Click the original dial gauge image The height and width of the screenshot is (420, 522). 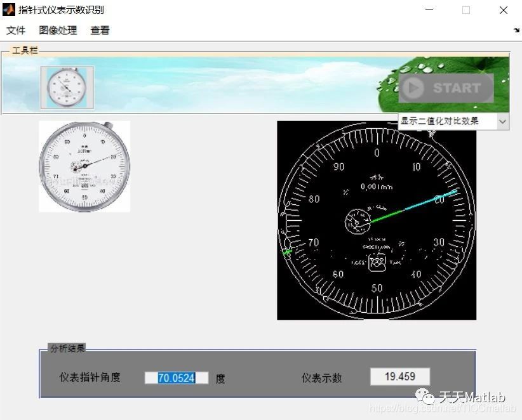click(84, 167)
